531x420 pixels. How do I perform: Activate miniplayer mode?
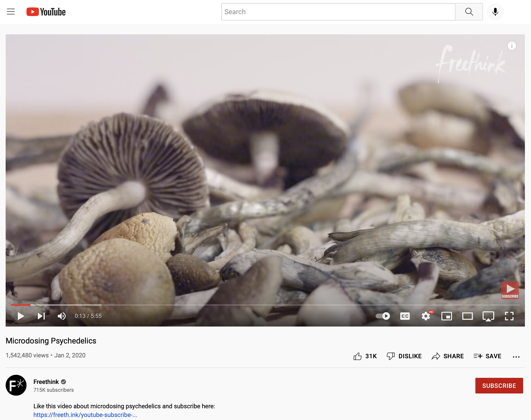coord(447,316)
